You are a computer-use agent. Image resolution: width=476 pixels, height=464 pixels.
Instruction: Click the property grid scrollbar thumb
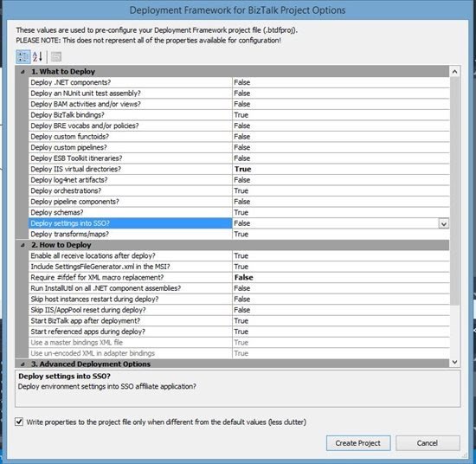[x=454, y=191]
